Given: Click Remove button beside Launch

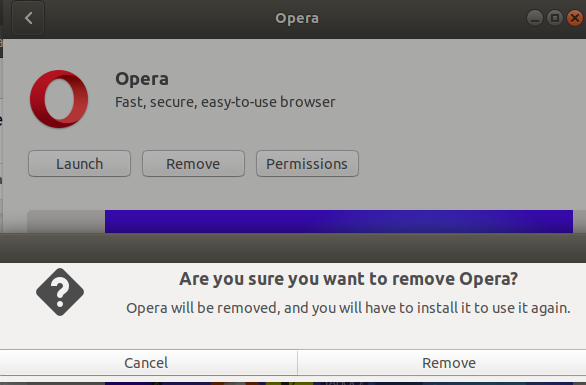Looking at the screenshot, I should 193,164.
